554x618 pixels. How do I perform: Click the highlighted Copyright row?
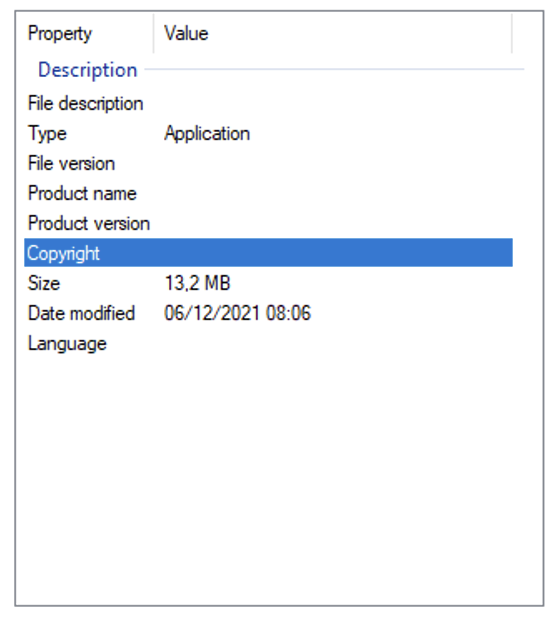tap(268, 253)
